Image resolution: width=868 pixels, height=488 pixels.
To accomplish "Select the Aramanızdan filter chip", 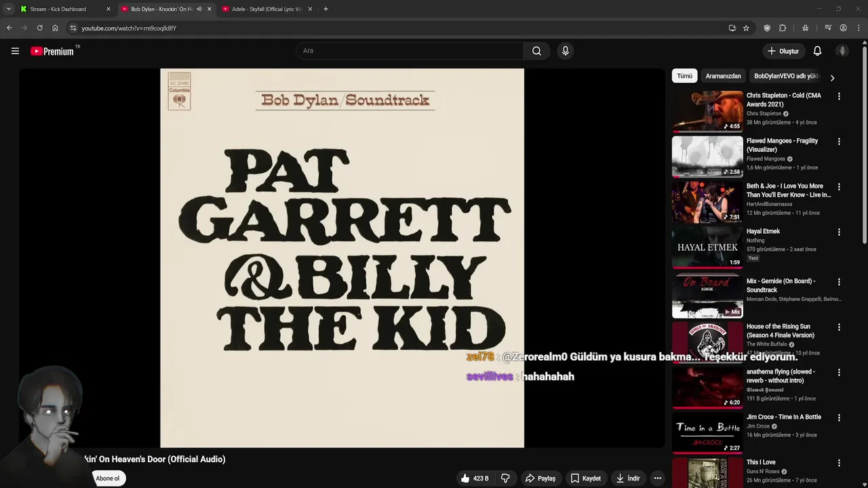I will click(x=723, y=76).
